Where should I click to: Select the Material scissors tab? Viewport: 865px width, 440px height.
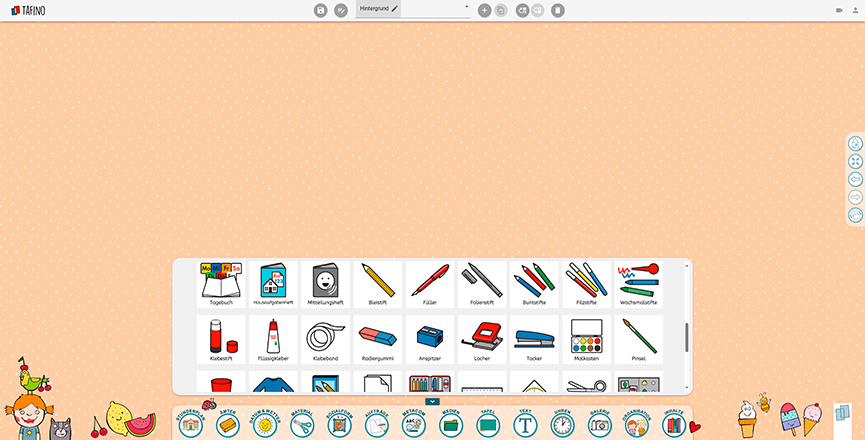(301, 424)
